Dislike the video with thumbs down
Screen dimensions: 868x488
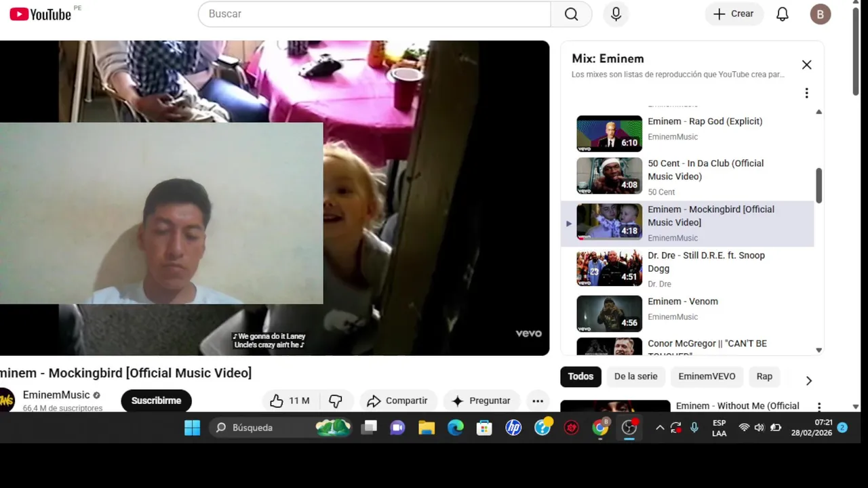[x=336, y=401]
